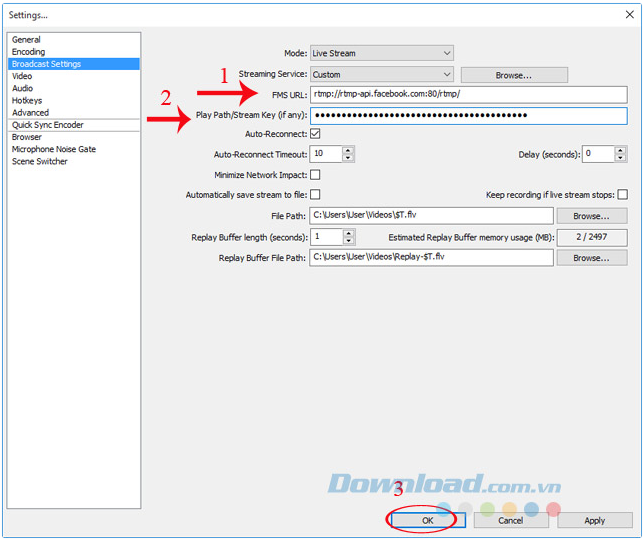This screenshot has height=540, width=644.
Task: Enable Minimize Network Impact checkbox
Action: [x=315, y=175]
